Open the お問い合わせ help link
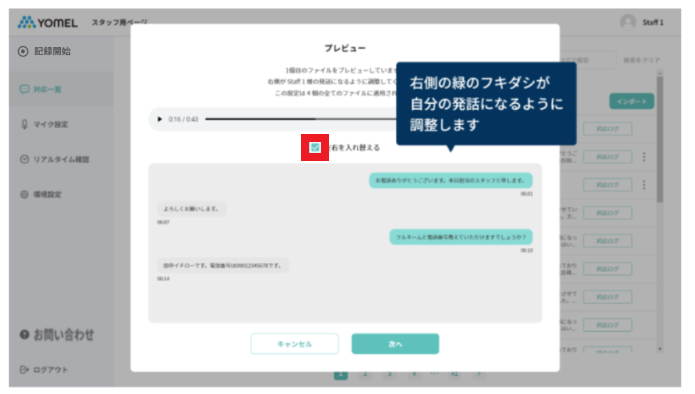The image size is (695, 394). coord(57,335)
